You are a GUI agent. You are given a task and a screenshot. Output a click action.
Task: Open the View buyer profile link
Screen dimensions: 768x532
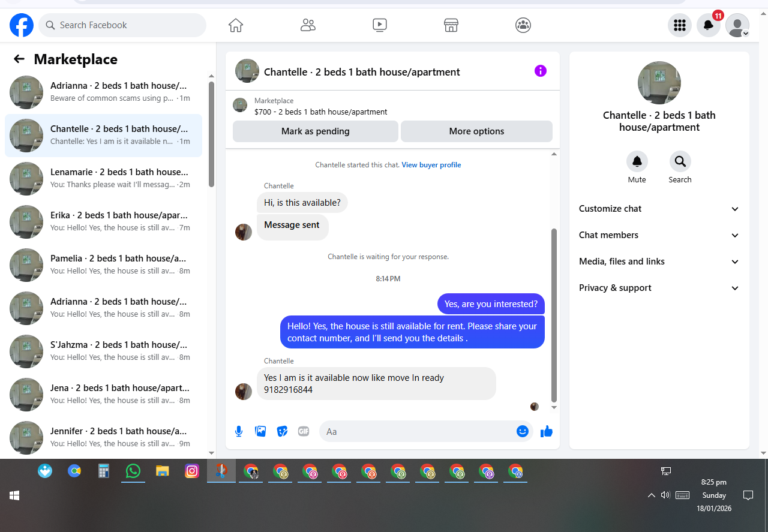coord(431,165)
